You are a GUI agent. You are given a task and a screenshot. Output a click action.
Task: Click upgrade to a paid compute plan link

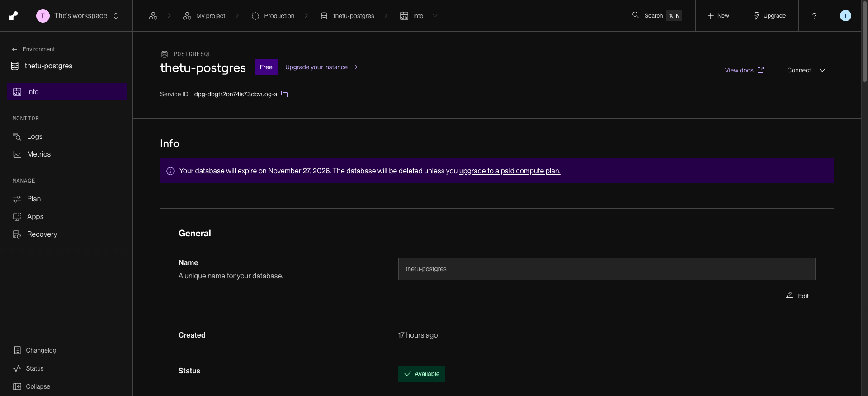coord(509,171)
